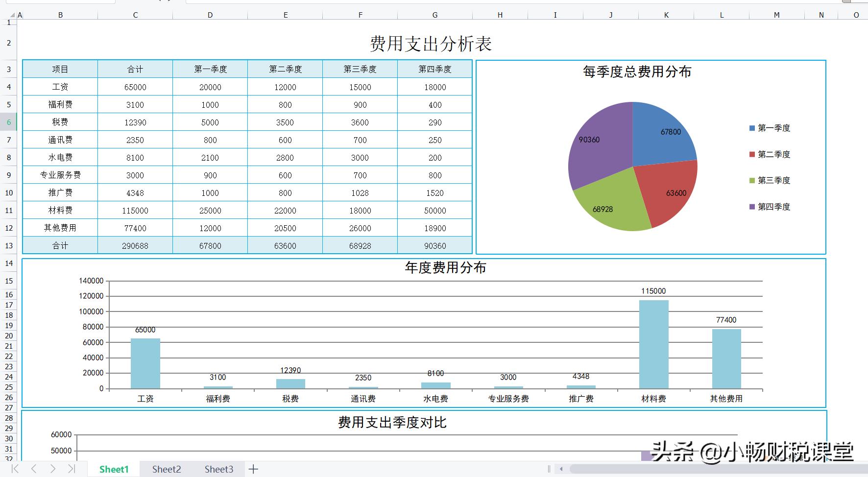Viewport: 868px width, 477px height.
Task: Click the 材料费 bar in the annual chart
Action: click(x=653, y=343)
